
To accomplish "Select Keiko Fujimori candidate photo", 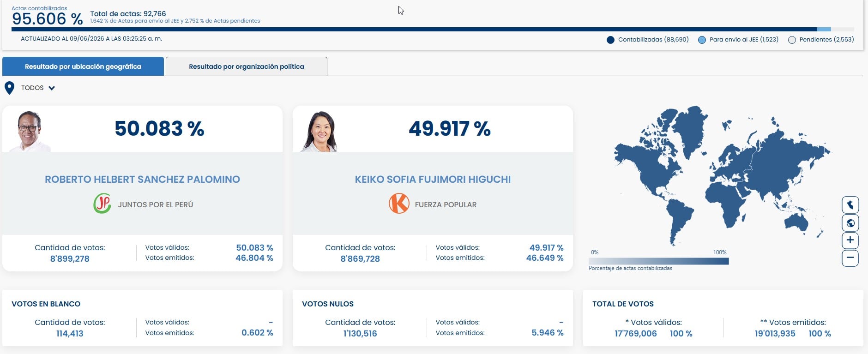I will click(x=320, y=132).
